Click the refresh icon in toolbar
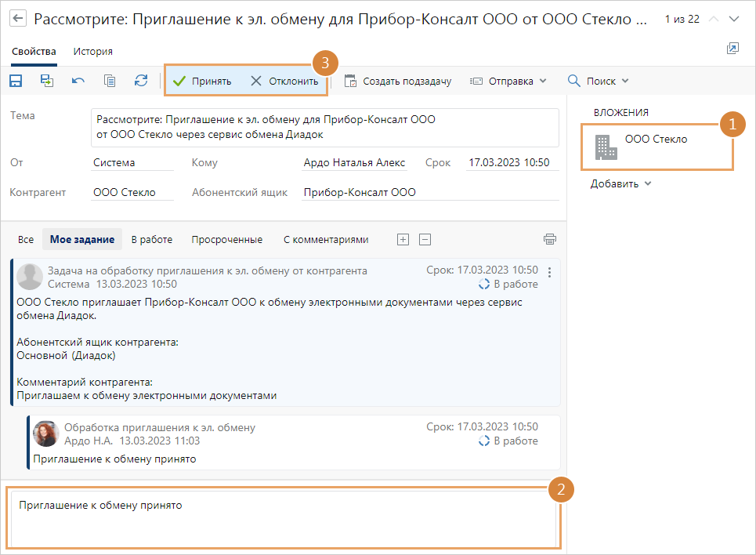Image resolution: width=756 pixels, height=555 pixels. tap(141, 81)
